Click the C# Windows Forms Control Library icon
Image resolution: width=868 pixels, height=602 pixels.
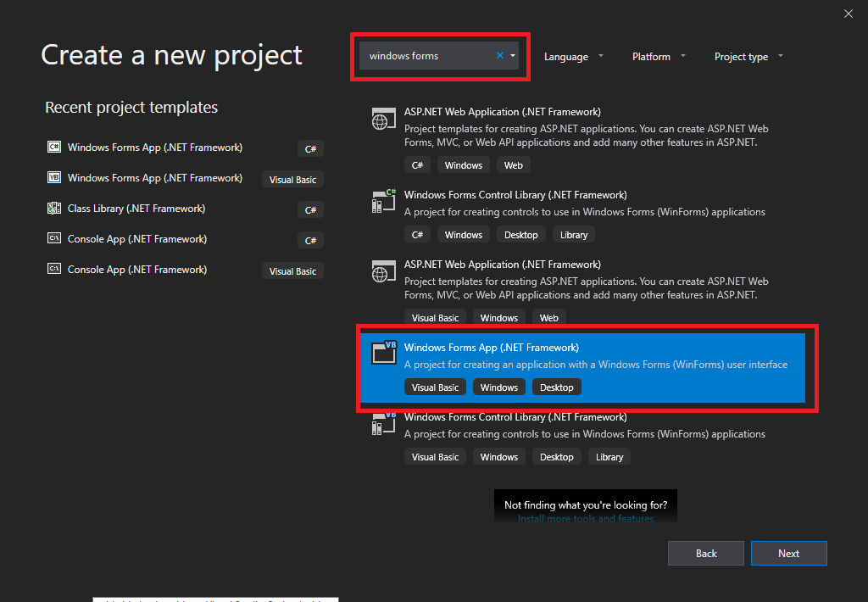click(383, 202)
